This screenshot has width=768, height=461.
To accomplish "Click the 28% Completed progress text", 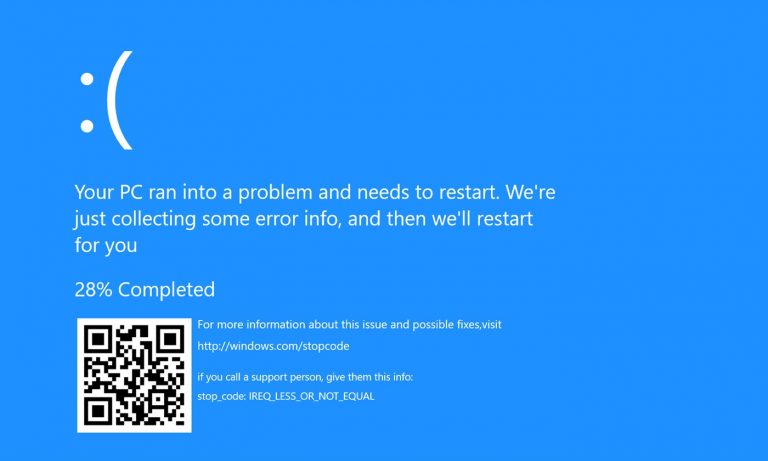I will click(144, 290).
